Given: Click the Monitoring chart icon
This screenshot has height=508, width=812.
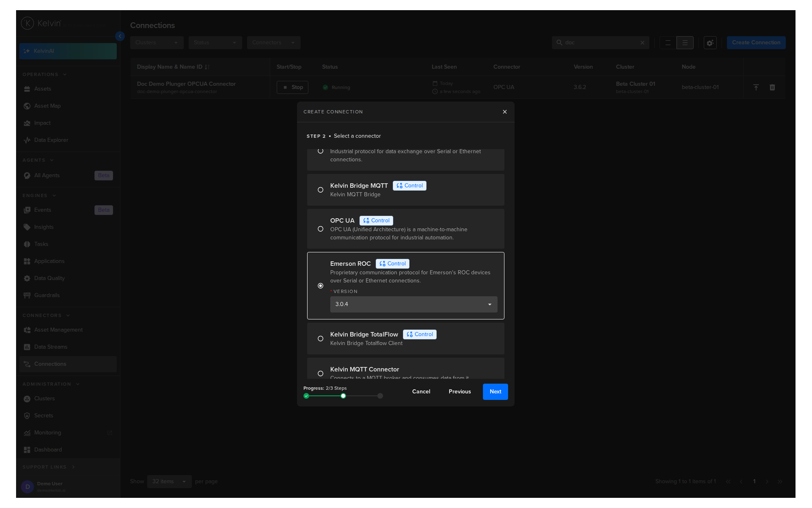Looking at the screenshot, I should [27, 433].
